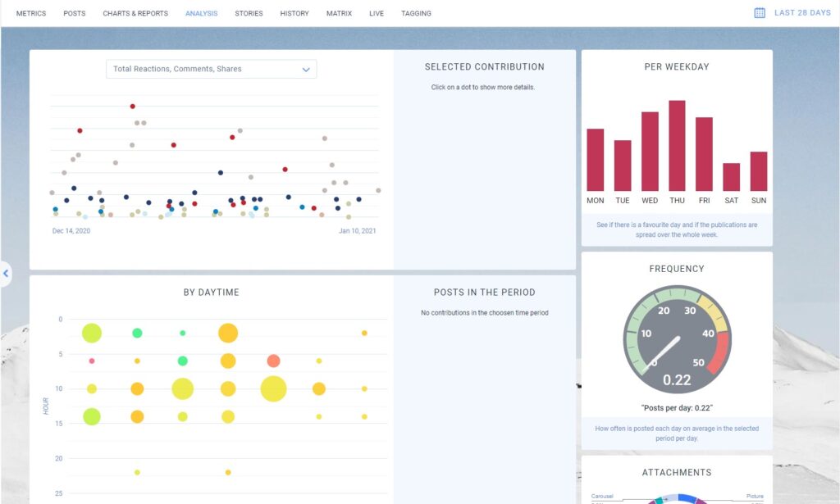Go to the Live tab

[x=377, y=14]
